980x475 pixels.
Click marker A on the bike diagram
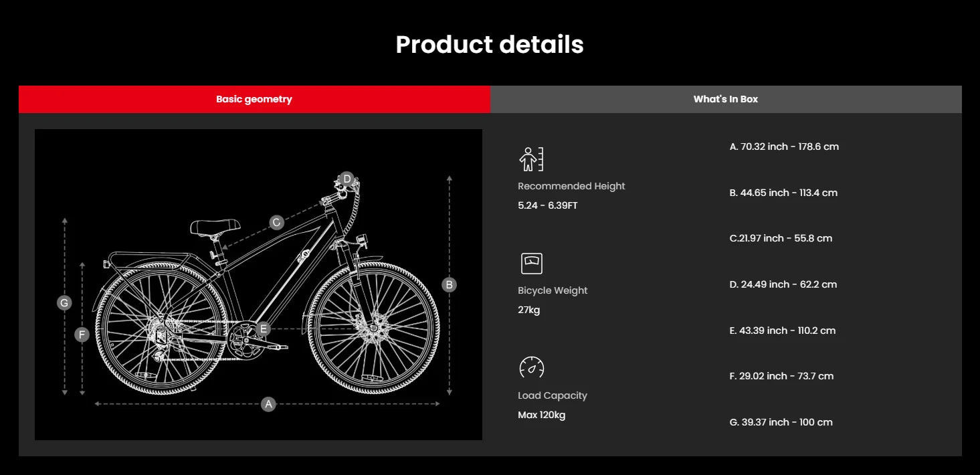(268, 404)
